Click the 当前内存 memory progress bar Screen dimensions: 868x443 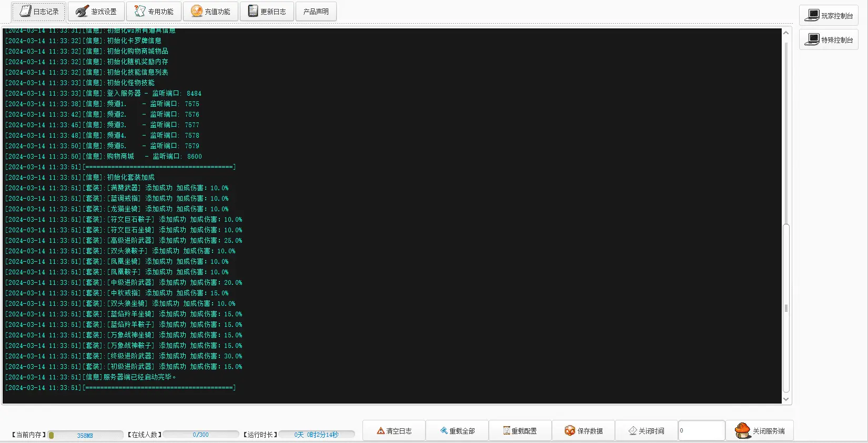(86, 435)
